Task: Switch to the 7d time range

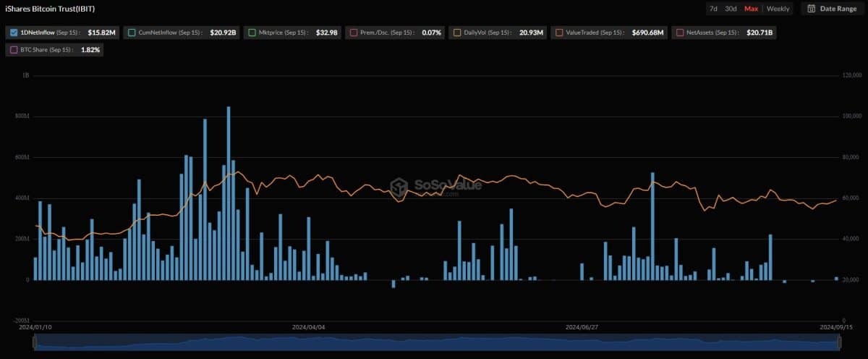Action: tap(713, 9)
